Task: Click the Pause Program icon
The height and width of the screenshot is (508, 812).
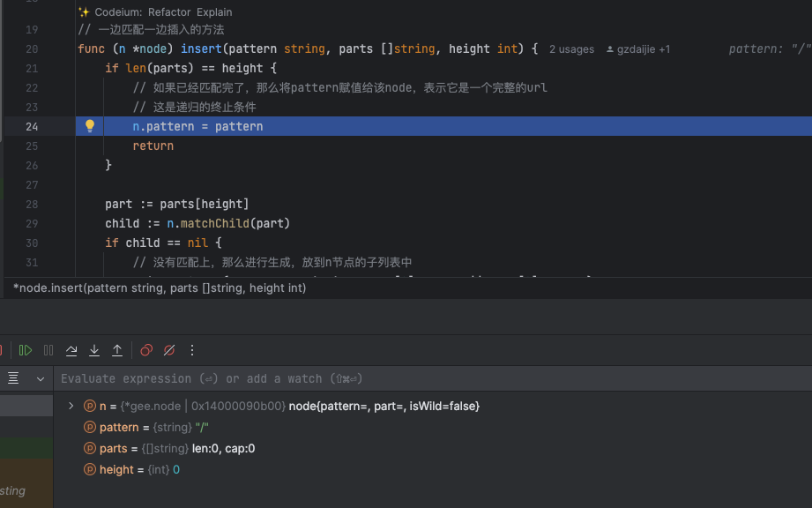Action: pos(48,350)
